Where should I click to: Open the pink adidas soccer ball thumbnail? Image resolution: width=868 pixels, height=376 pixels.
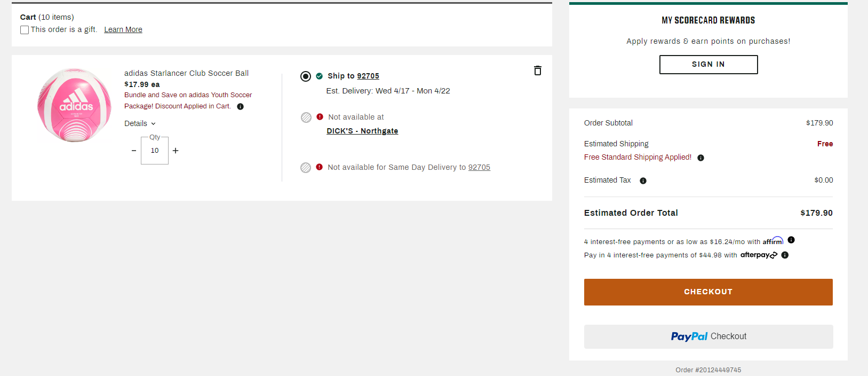click(75, 105)
